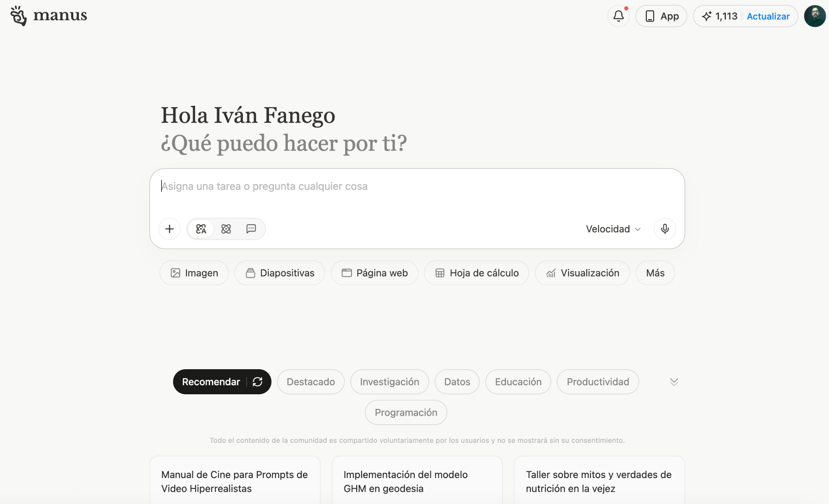
Task: Keep agent mode selected in the mode switcher
Action: (200, 229)
